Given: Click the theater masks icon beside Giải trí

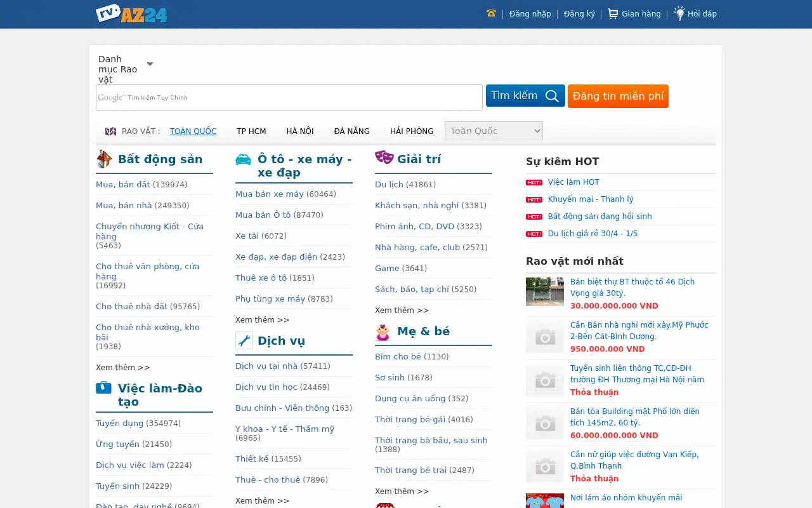Looking at the screenshot, I should coord(384,157).
